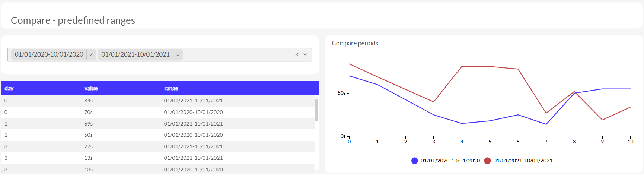The height and width of the screenshot is (174, 644).
Task: Click the Compare periods chart title
Action: 355,43
